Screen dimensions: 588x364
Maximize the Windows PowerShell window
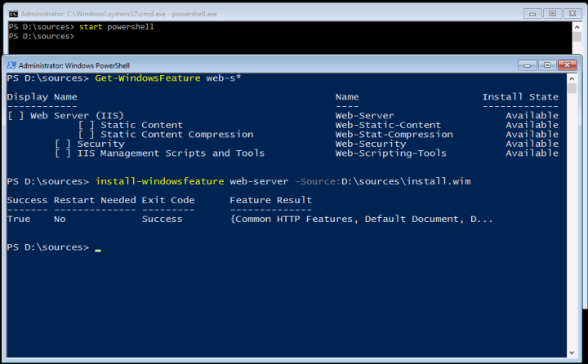[546, 64]
